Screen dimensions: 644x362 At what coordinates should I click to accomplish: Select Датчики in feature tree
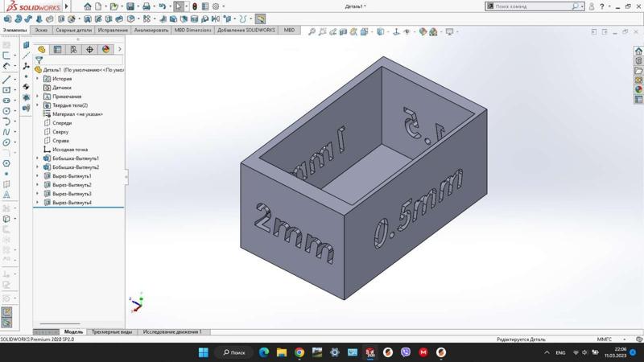[62, 88]
